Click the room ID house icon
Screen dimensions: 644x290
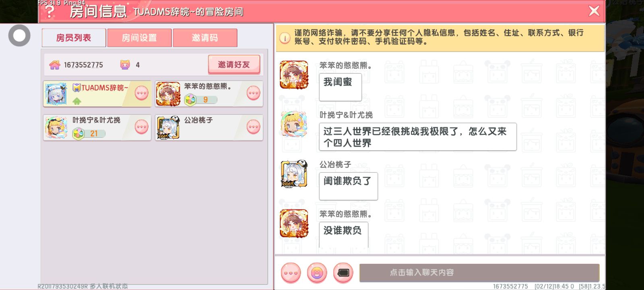55,65
